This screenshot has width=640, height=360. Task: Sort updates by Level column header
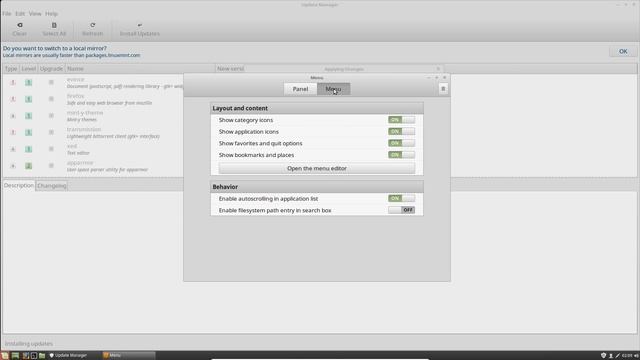tap(29, 69)
